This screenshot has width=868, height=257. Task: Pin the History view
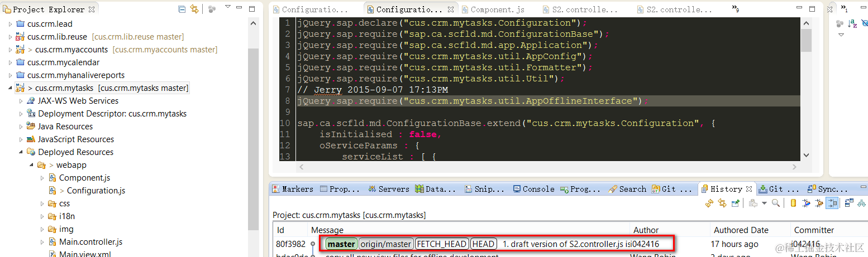[x=736, y=203]
